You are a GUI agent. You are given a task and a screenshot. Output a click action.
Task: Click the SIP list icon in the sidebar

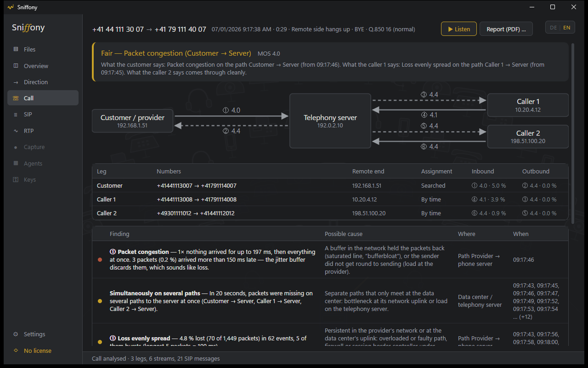[x=16, y=115]
